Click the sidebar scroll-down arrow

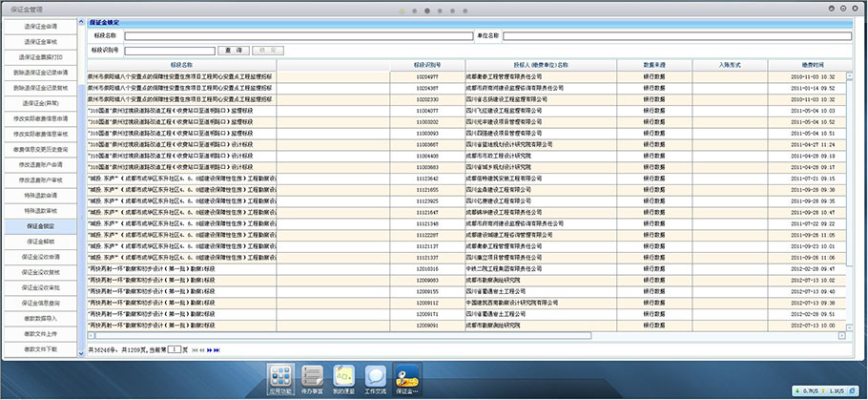81,353
